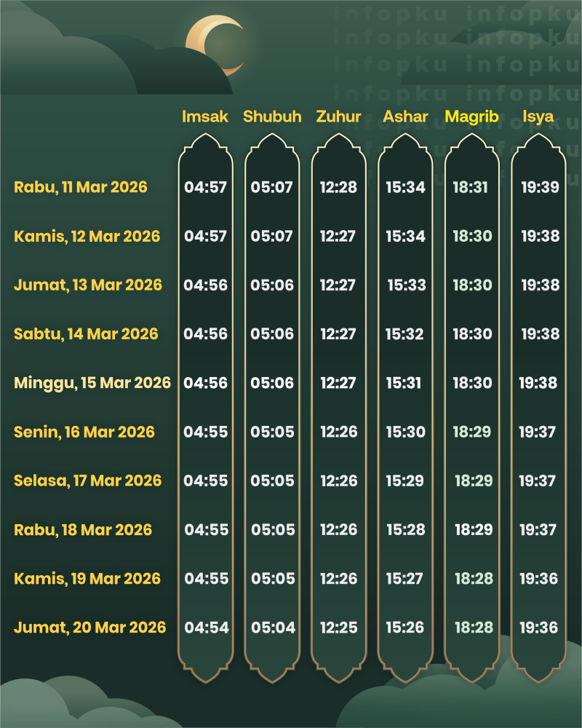Select the date Selasa, 17 Mar 2026
The image size is (582, 728).
coord(88,481)
